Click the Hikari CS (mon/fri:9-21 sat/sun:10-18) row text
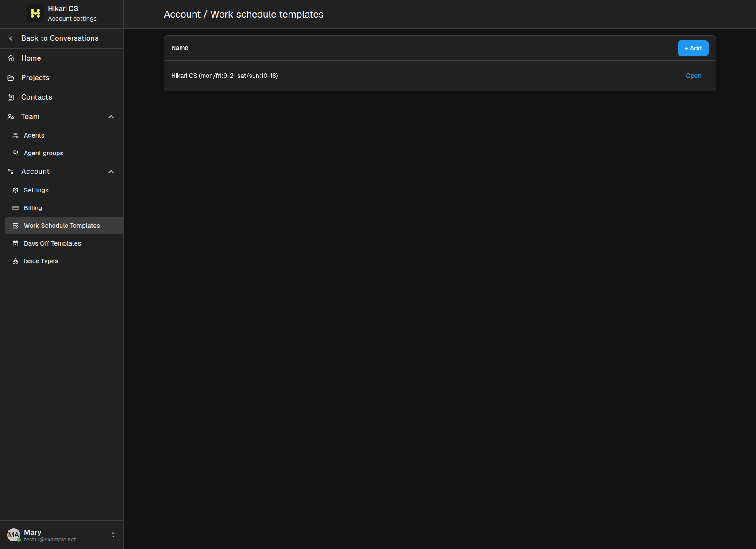 pos(224,76)
